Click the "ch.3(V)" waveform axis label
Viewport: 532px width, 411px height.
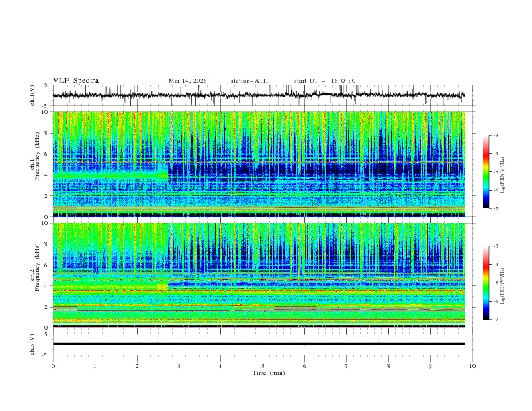[x=32, y=345]
